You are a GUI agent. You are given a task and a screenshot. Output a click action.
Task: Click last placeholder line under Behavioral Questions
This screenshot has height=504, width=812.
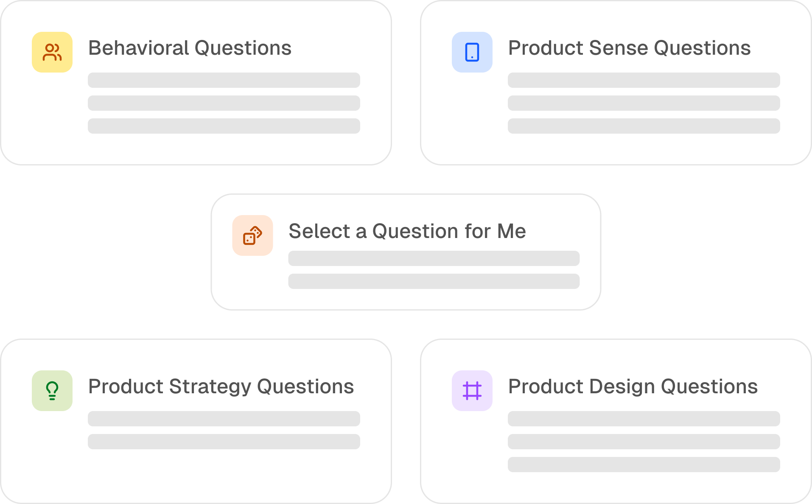224,126
